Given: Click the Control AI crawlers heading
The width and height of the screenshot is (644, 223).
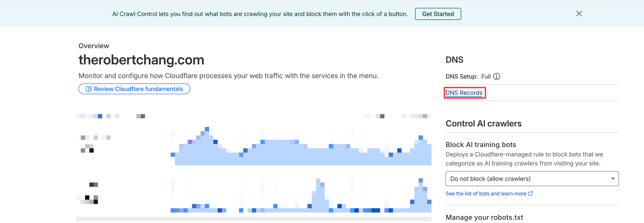Looking at the screenshot, I should pos(483,123).
